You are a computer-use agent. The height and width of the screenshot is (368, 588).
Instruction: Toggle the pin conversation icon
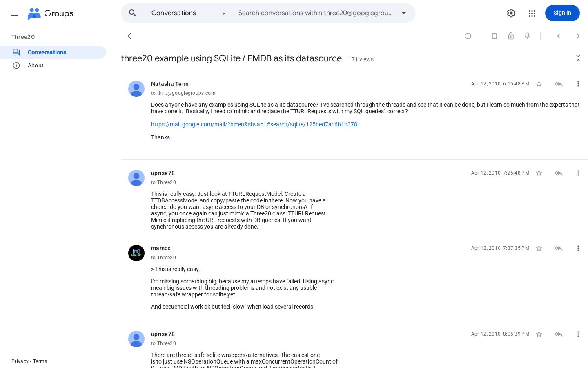click(527, 36)
